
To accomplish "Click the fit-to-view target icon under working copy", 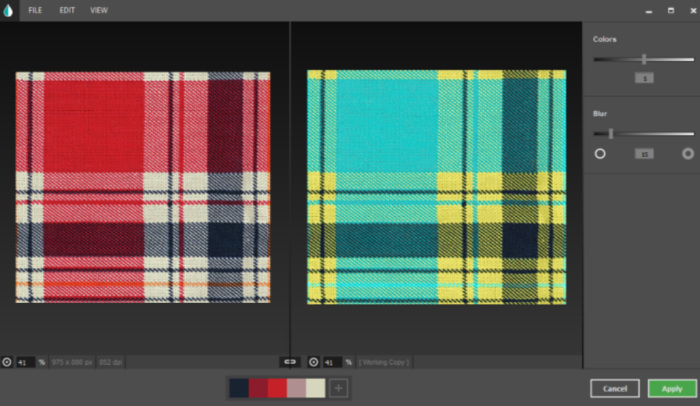I will pos(313,362).
